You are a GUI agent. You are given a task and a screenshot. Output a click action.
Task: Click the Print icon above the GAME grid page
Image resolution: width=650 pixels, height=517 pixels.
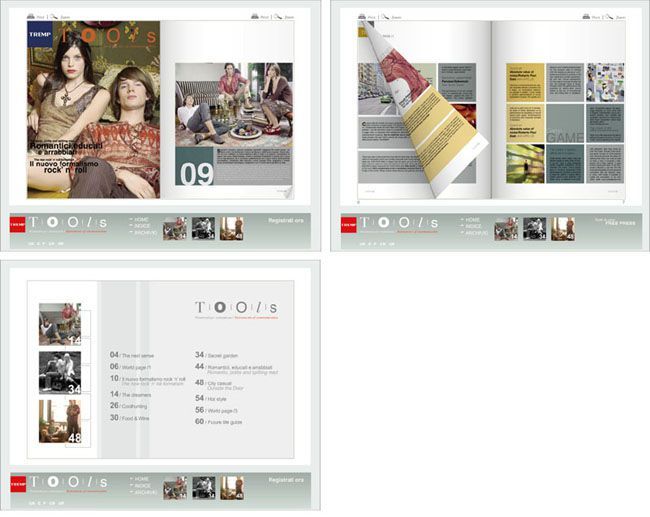586,16
